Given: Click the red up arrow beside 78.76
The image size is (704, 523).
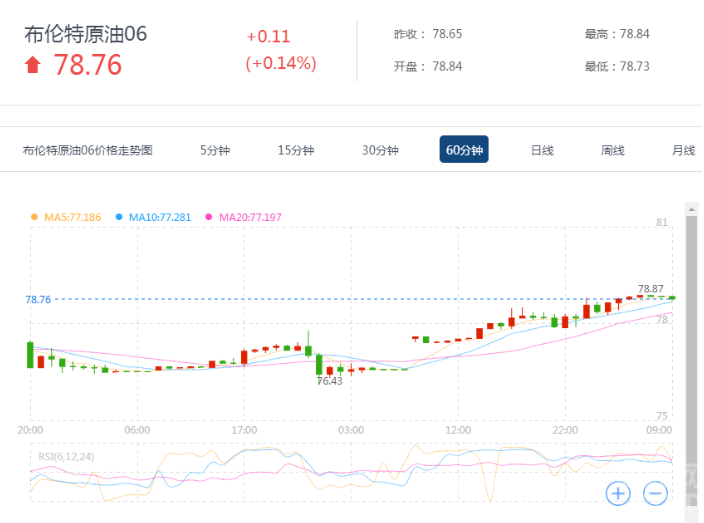Looking at the screenshot, I should click(x=33, y=65).
